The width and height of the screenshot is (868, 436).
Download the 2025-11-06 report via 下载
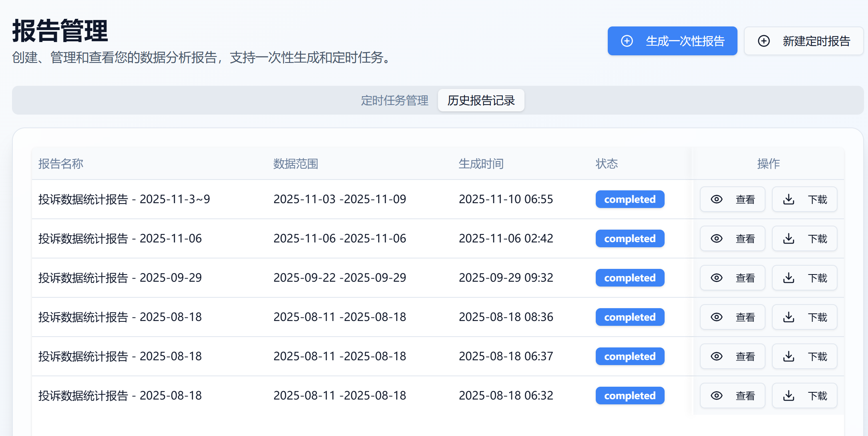804,238
